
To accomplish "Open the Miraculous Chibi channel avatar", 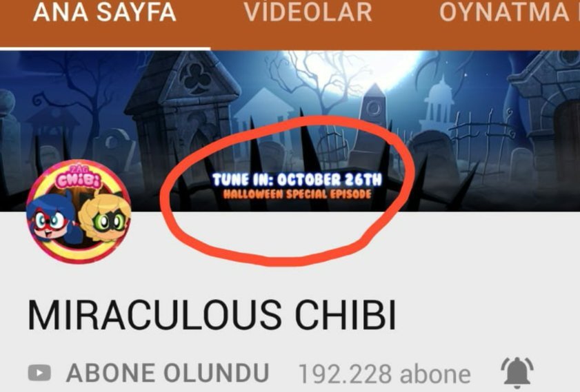I will [79, 212].
